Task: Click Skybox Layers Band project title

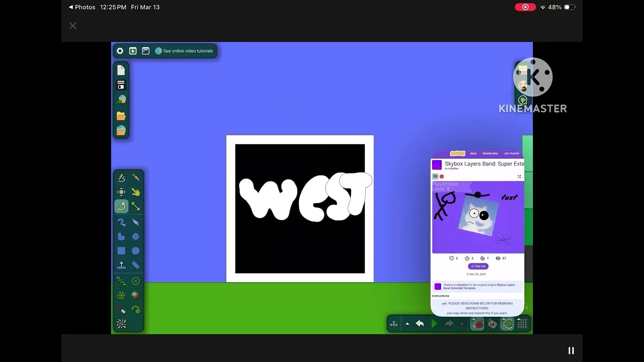Action: pyautogui.click(x=485, y=164)
